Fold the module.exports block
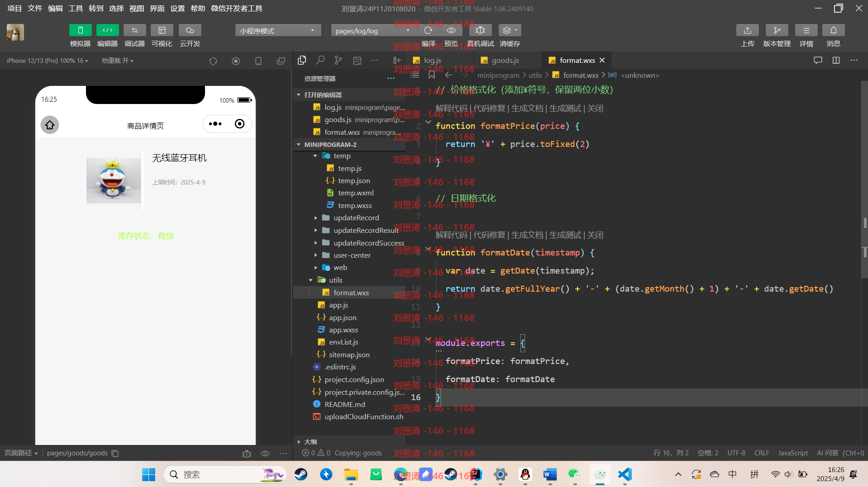Screen dimensions: 868x487 [x=428, y=339]
